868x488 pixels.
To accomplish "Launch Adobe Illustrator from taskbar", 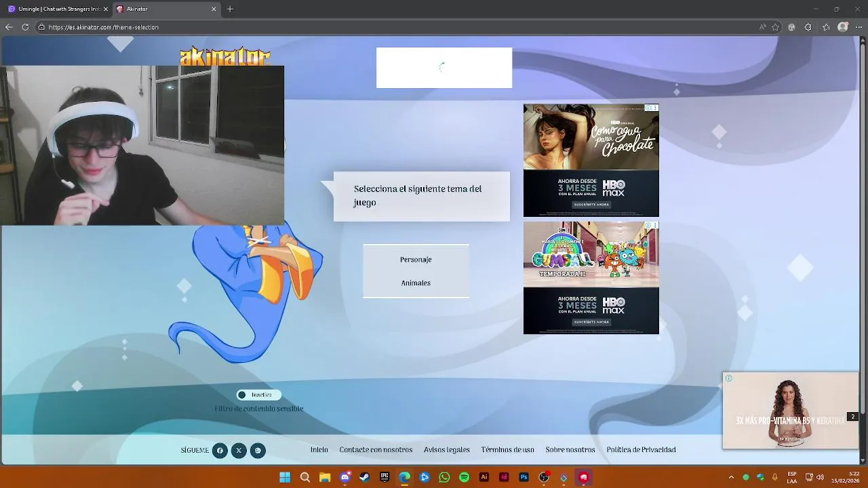I will coord(484,477).
